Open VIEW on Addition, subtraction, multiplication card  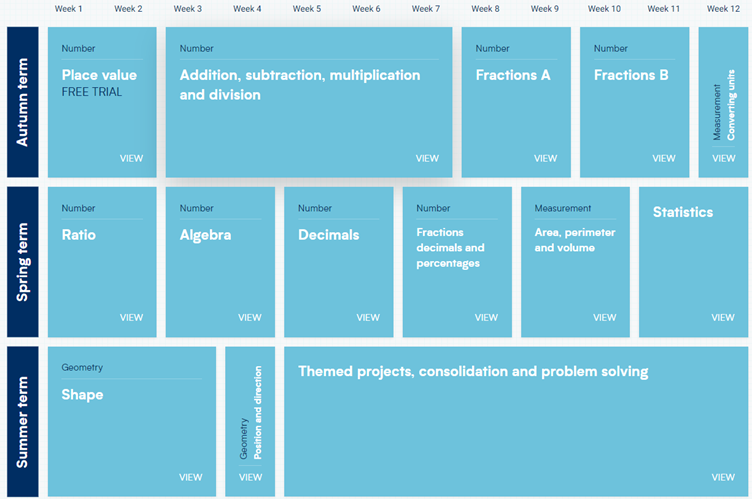[x=427, y=158]
